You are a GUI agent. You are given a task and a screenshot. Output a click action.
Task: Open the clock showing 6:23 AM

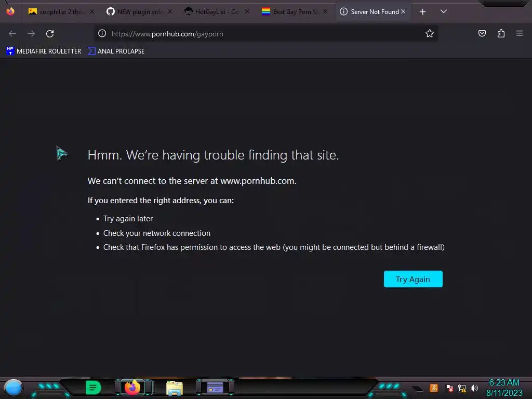tap(504, 388)
